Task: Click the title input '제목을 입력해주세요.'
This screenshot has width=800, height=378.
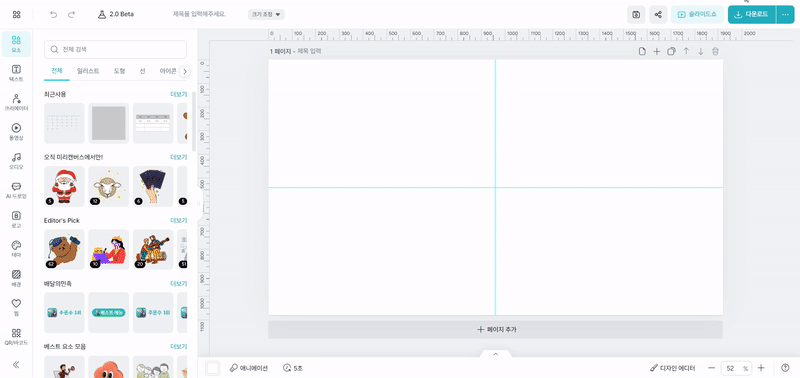Action: [199, 14]
